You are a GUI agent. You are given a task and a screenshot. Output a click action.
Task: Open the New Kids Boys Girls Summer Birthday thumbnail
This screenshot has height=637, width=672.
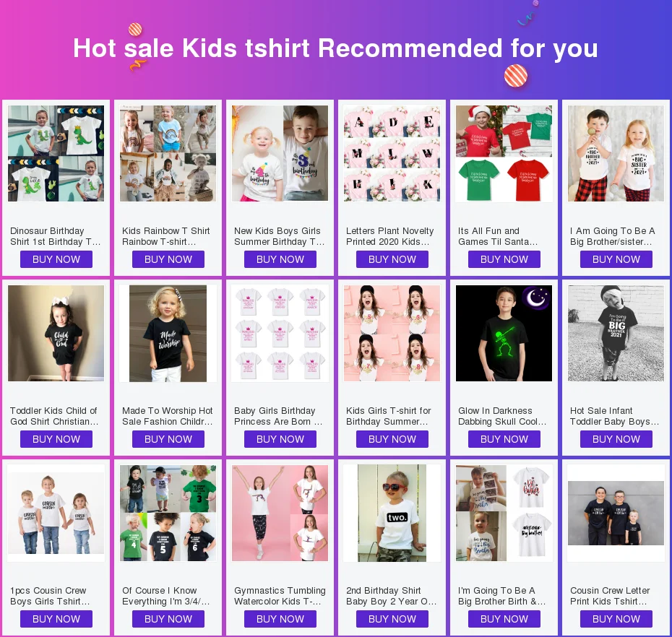[280, 153]
